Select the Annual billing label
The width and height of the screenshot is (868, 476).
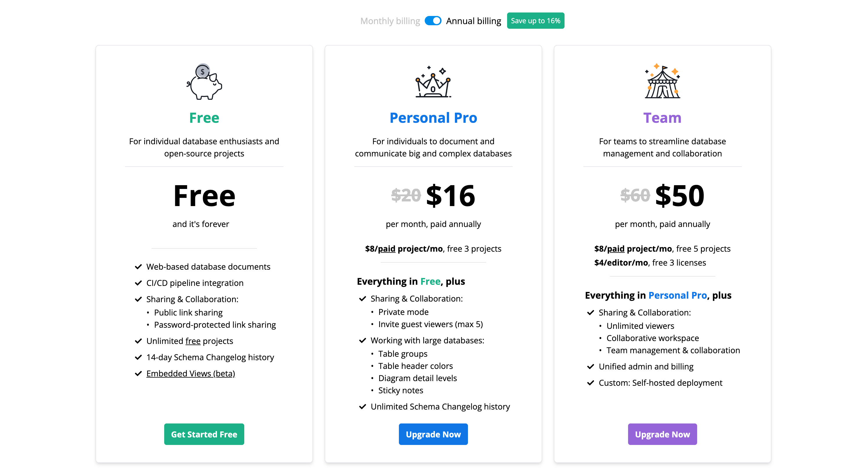click(x=473, y=21)
